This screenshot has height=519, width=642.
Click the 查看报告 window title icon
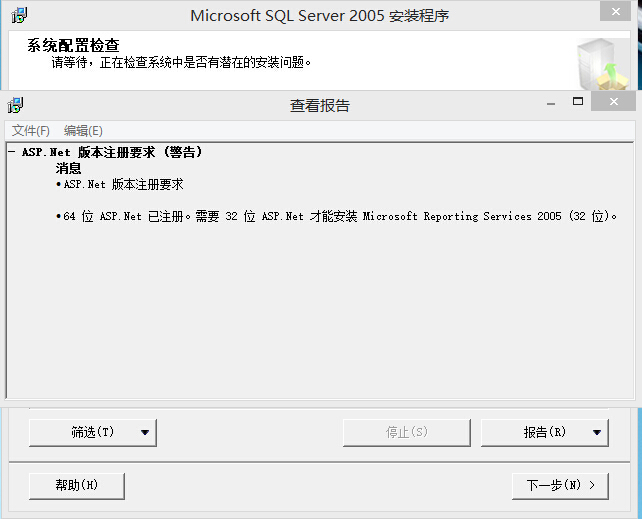coord(15,105)
